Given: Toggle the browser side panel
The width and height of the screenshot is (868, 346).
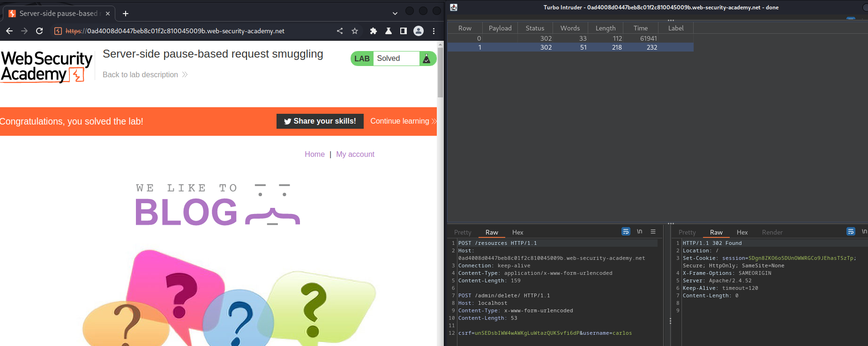Looking at the screenshot, I should tap(403, 31).
